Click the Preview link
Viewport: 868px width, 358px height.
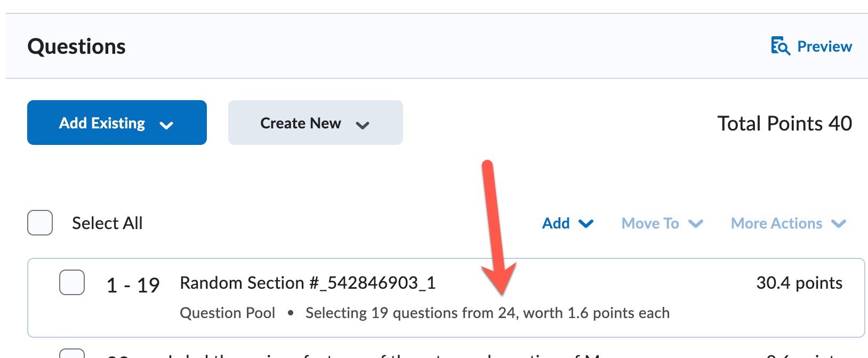824,46
